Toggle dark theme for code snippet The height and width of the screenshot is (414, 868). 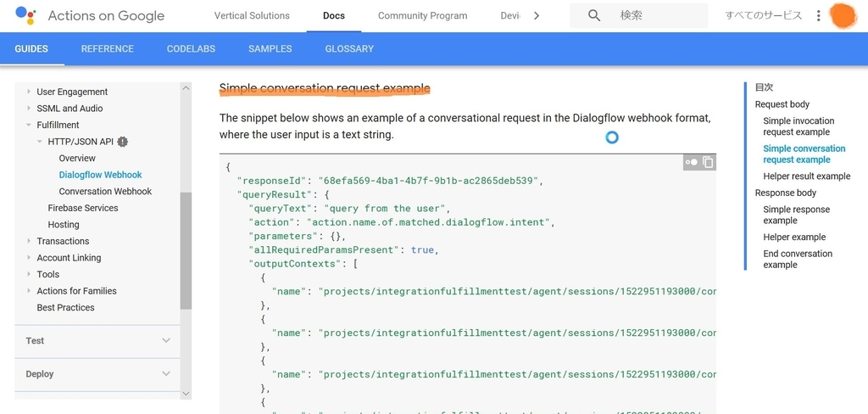(x=692, y=162)
